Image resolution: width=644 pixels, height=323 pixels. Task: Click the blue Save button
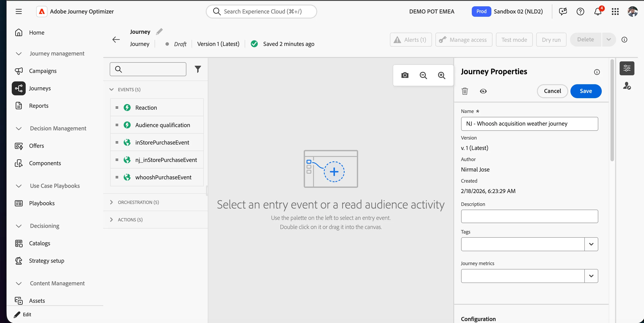[x=586, y=91]
